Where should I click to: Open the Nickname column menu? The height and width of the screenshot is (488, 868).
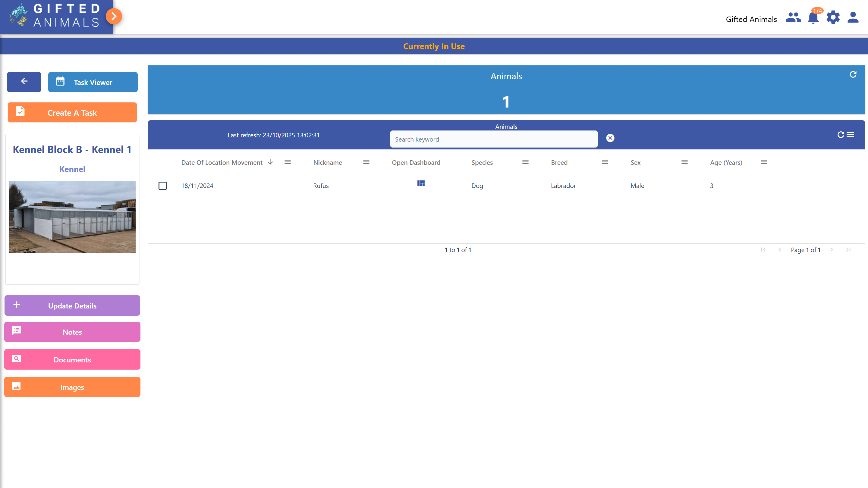pos(366,162)
